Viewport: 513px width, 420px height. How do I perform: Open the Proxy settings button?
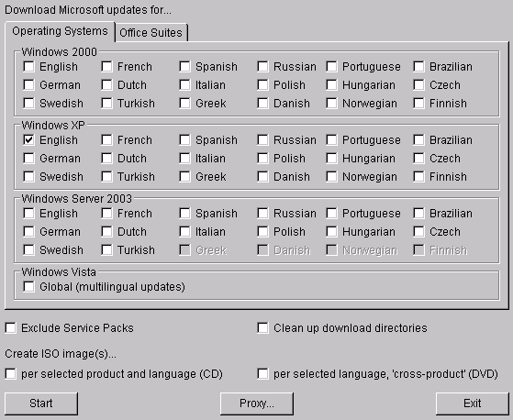coord(257,403)
